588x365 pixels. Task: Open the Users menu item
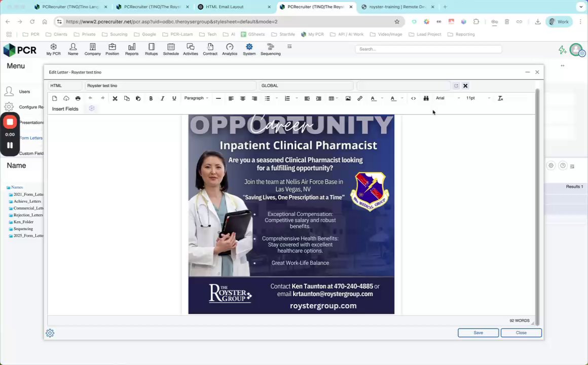coord(24,92)
